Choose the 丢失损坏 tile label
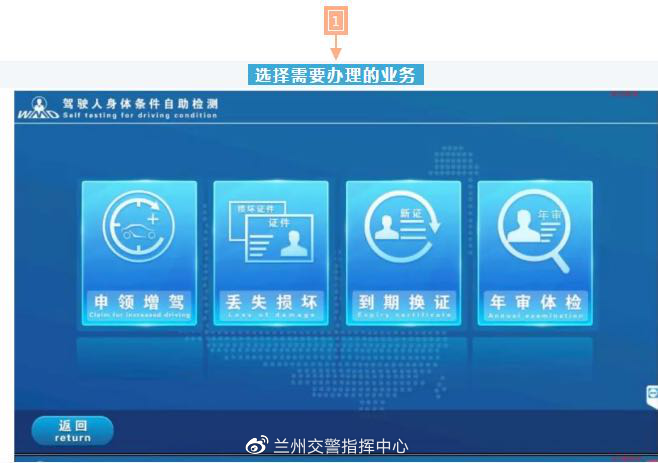Viewport: 658px width, 463px height. [270, 301]
